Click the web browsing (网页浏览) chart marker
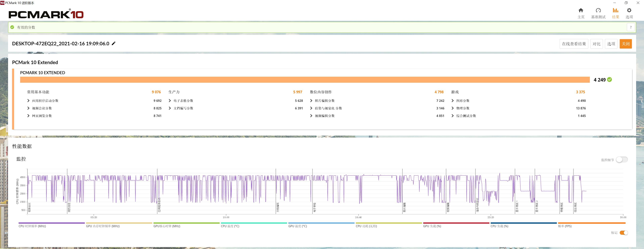This screenshot has height=249, width=644. [69, 207]
